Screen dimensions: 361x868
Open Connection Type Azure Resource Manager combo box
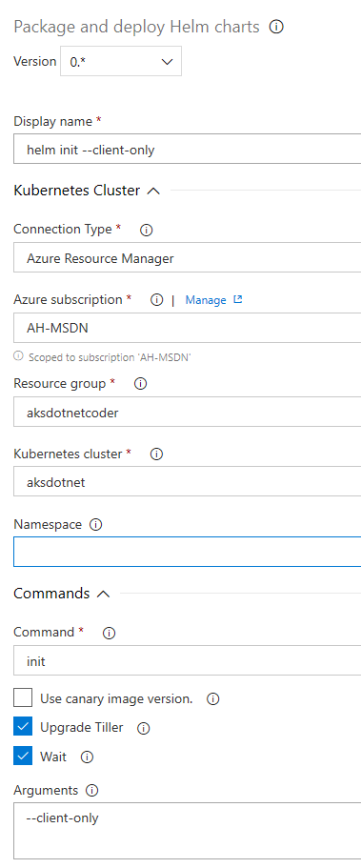(187, 257)
